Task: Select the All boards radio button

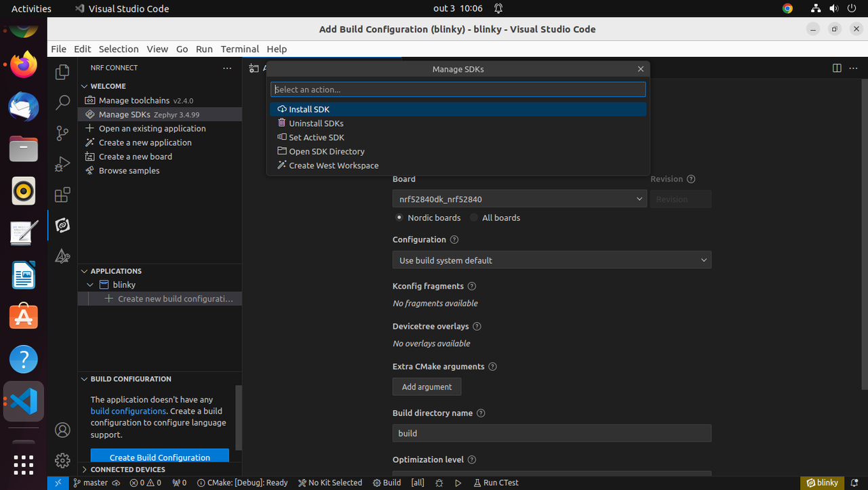Action: (474, 218)
